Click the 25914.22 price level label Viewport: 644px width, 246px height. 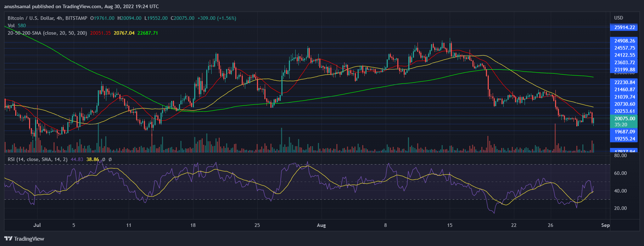[x=625, y=27]
